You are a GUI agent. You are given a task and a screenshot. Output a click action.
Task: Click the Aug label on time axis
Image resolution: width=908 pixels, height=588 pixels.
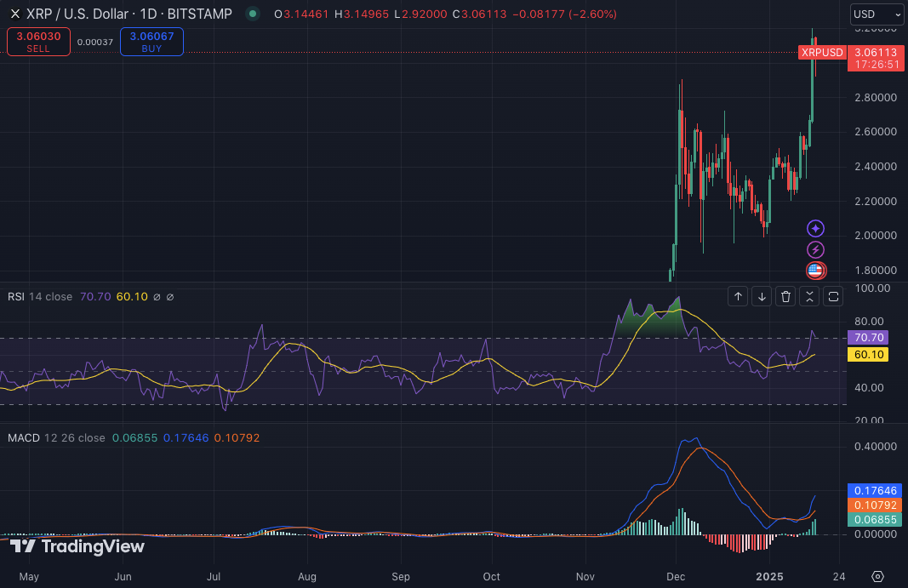307,577
